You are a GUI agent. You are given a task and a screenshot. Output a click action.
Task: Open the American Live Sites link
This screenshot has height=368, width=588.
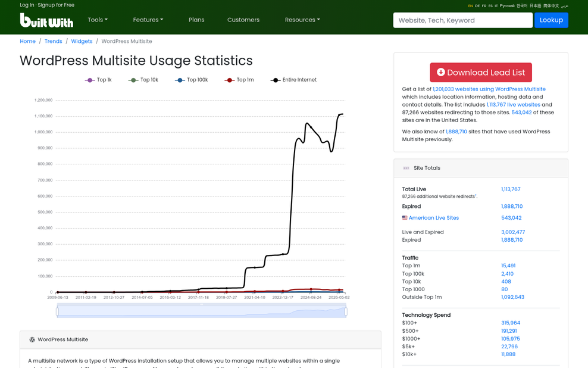click(x=433, y=217)
